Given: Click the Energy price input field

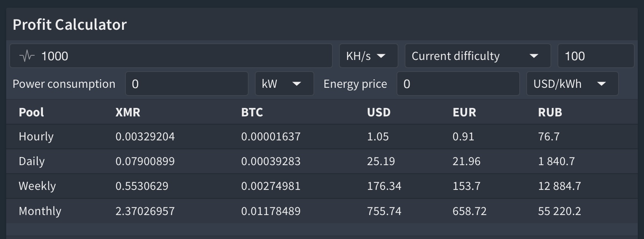Looking at the screenshot, I should coord(458,84).
